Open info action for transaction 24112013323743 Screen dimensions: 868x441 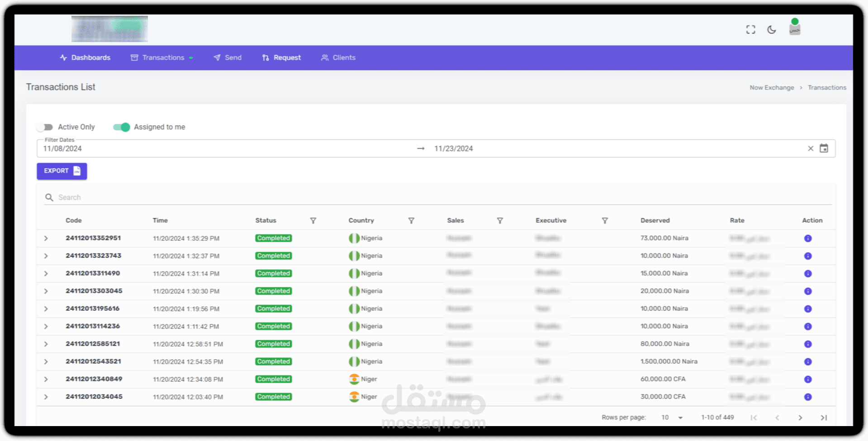pyautogui.click(x=808, y=256)
